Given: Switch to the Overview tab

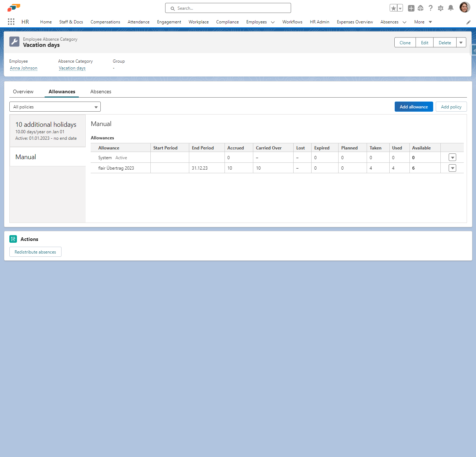Looking at the screenshot, I should tap(23, 91).
